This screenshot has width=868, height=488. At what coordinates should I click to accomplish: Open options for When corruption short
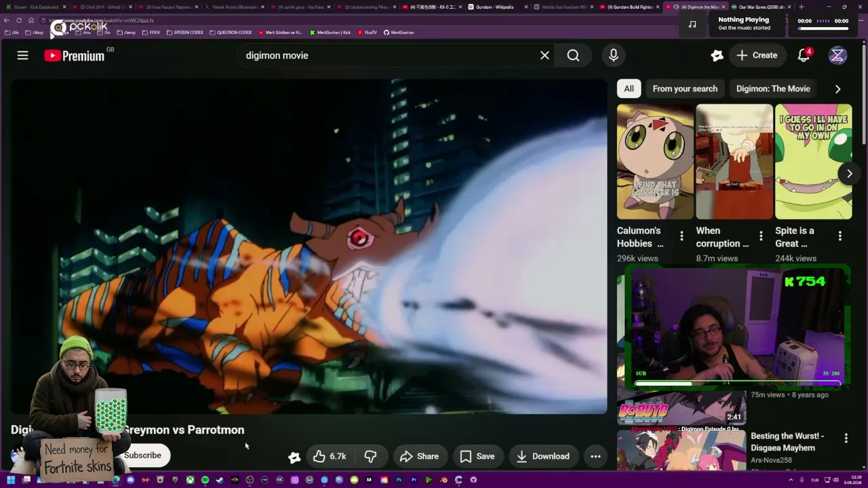pos(761,236)
